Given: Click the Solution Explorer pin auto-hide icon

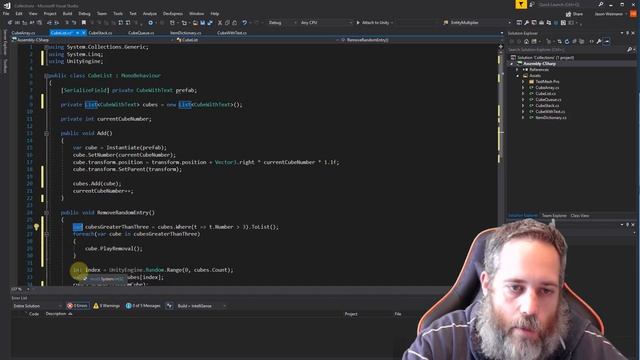Looking at the screenshot, I should [x=627, y=33].
